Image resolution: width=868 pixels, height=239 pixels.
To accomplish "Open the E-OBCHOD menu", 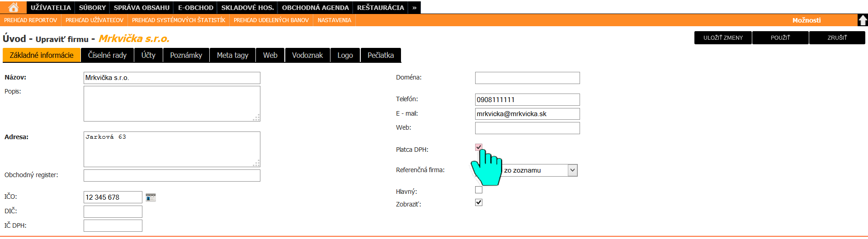I will point(195,8).
